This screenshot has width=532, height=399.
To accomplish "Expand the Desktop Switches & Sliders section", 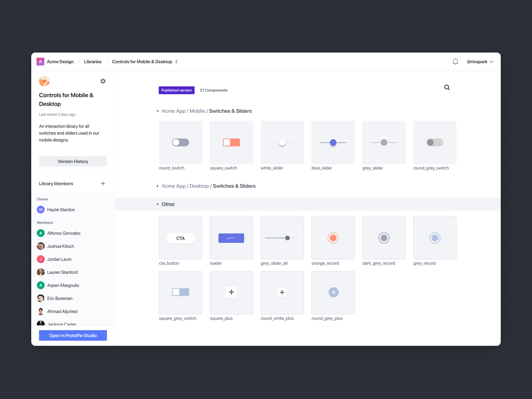I will 158,186.
